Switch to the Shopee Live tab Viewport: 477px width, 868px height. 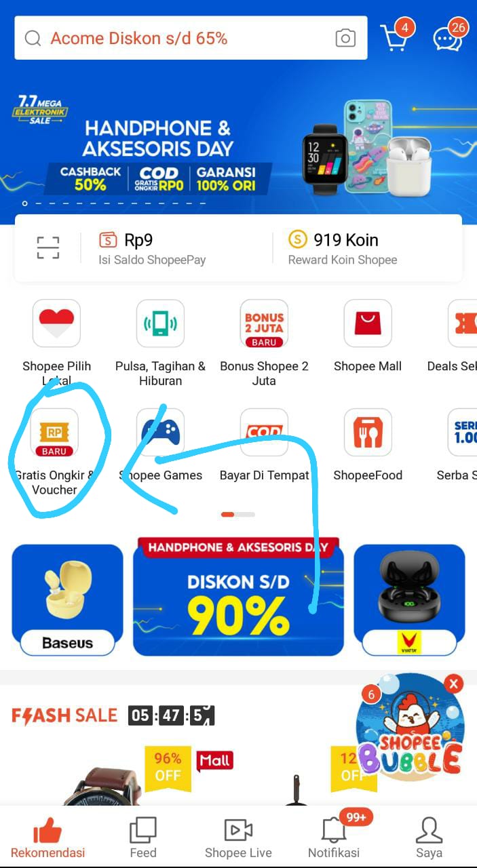[x=238, y=838]
